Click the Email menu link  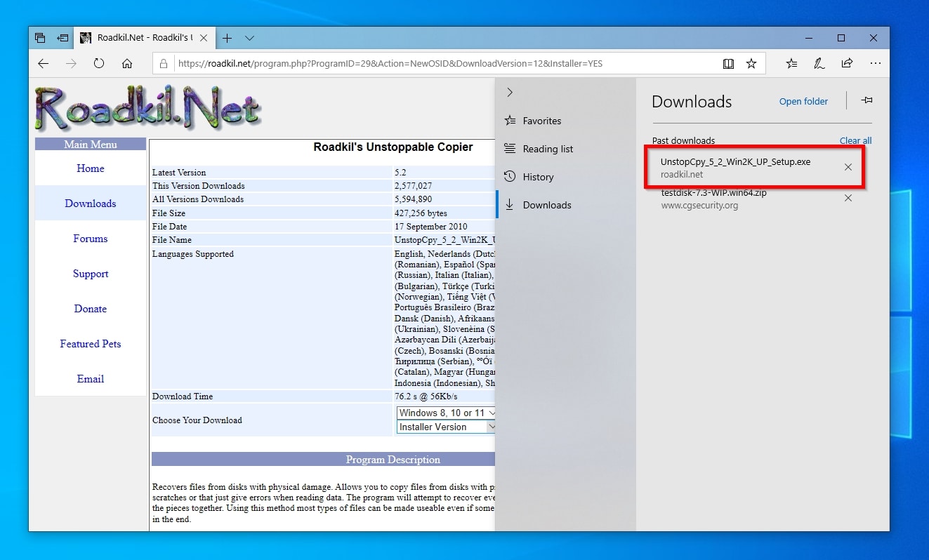pyautogui.click(x=91, y=379)
